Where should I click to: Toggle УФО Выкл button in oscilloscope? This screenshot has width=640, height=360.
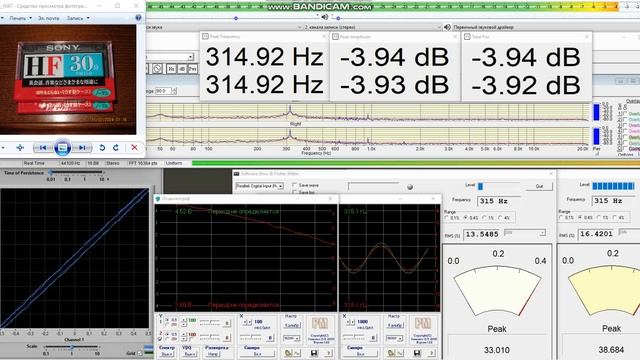[x=188, y=354]
